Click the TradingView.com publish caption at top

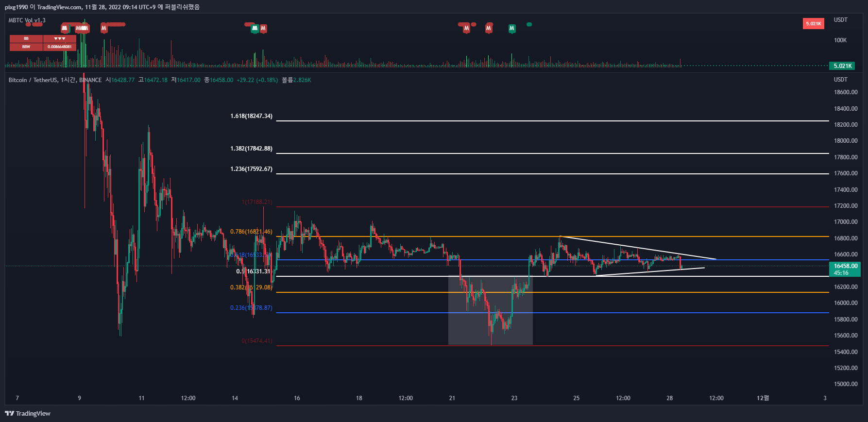(102, 7)
